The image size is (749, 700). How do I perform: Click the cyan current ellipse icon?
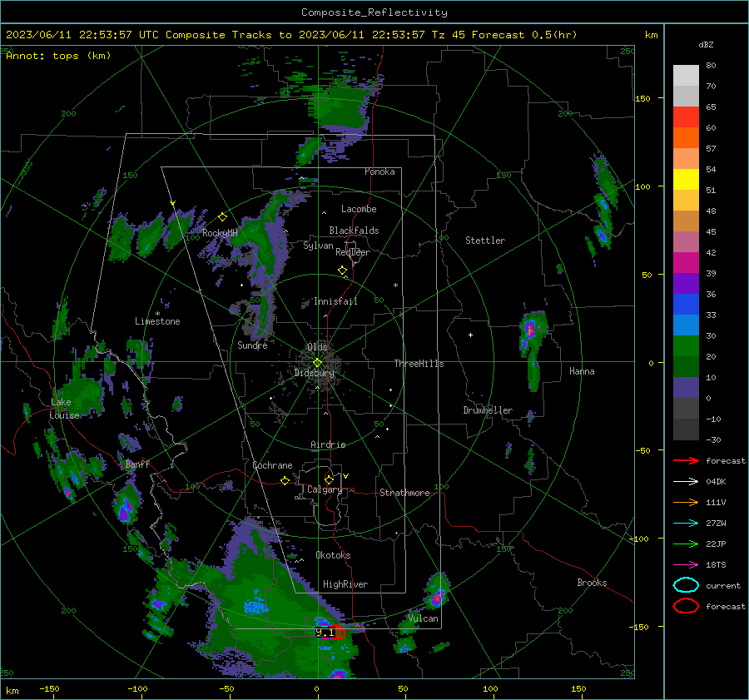(686, 585)
